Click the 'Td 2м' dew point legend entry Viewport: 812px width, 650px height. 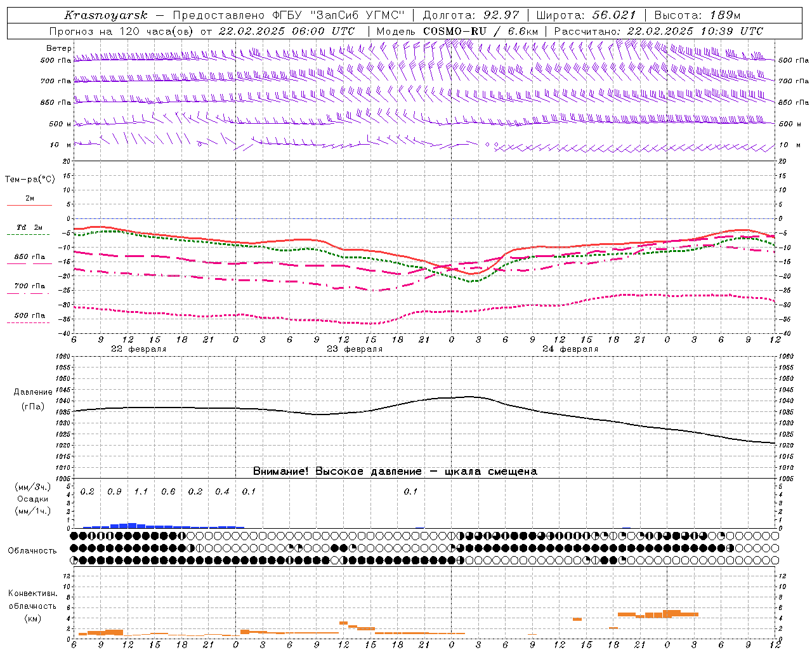[30, 227]
